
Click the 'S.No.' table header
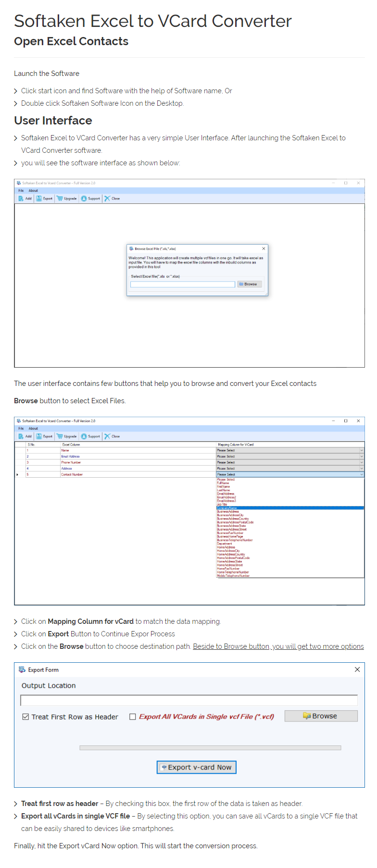pyautogui.click(x=43, y=445)
